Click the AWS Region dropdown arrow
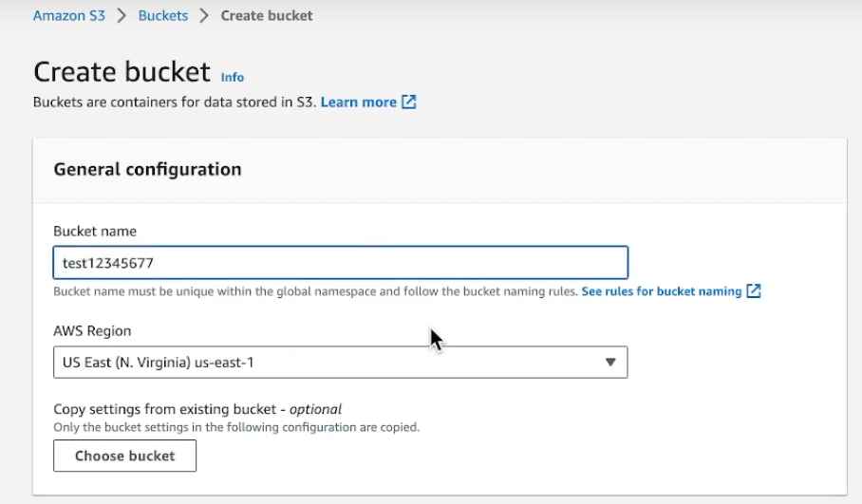This screenshot has width=862, height=504. pyautogui.click(x=610, y=363)
